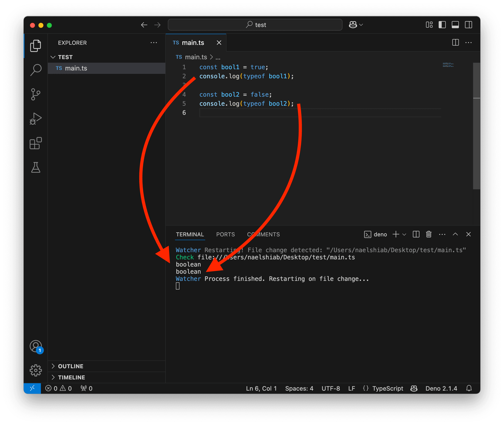Open the Source Control view
Viewport: 504px width, 425px height.
click(36, 94)
